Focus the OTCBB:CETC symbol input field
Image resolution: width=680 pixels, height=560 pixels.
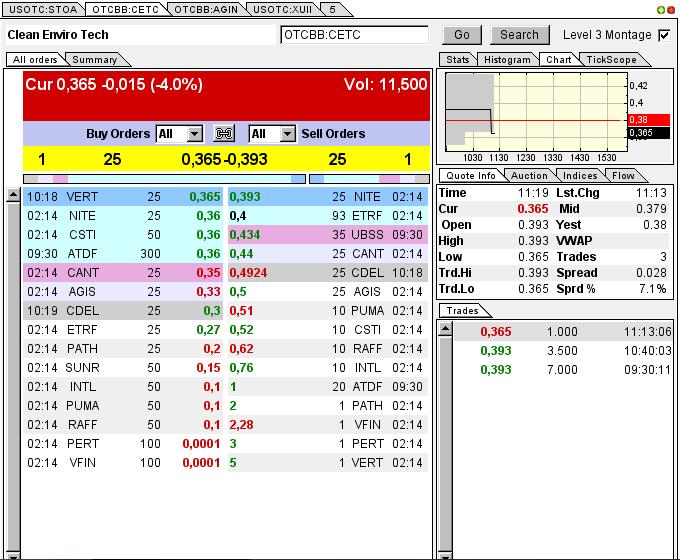tap(354, 35)
